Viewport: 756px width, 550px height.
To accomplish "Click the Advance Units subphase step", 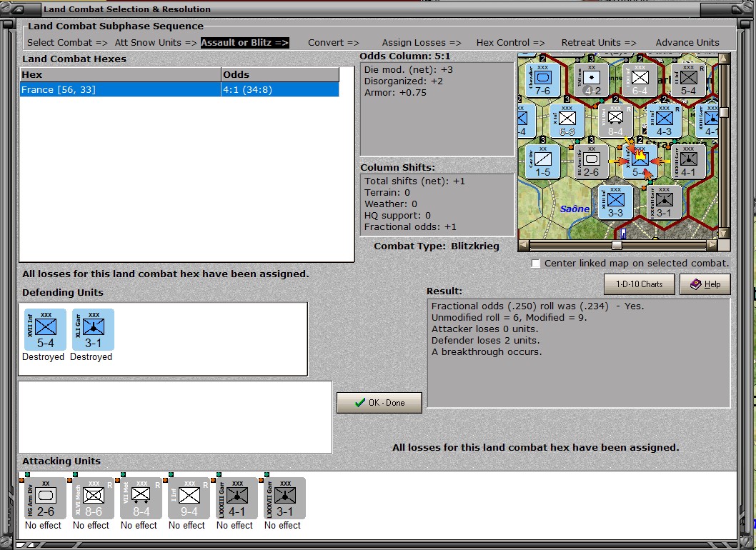I will click(x=687, y=42).
